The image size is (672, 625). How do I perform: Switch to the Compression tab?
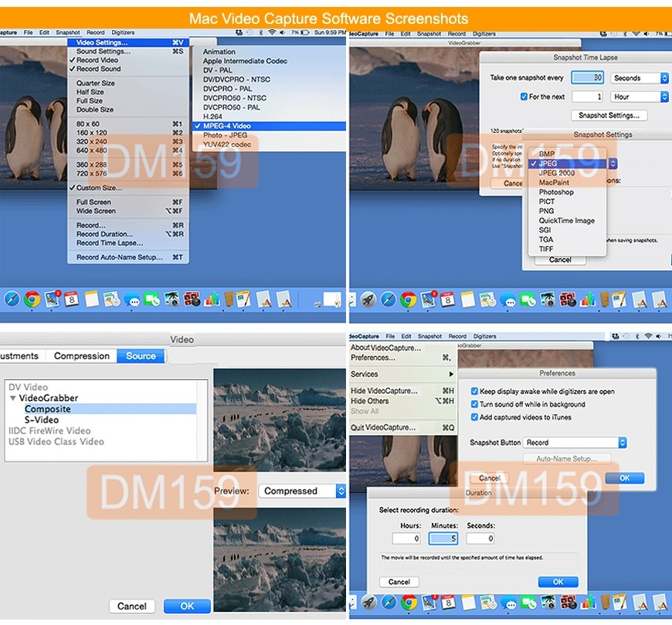pos(81,356)
